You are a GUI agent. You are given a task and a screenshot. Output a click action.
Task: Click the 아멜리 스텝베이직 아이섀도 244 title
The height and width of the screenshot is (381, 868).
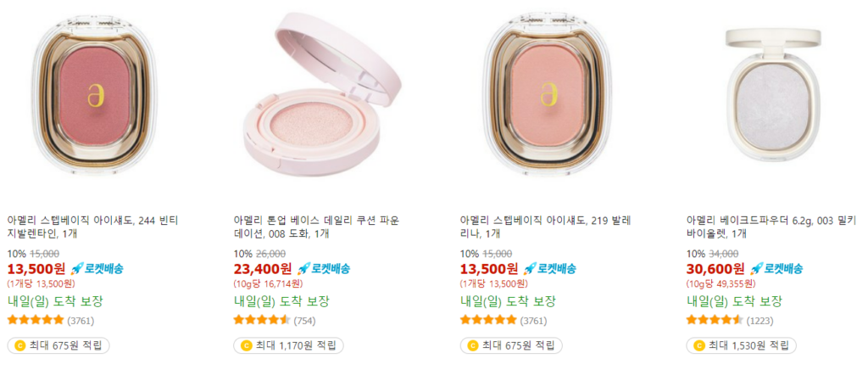92,227
